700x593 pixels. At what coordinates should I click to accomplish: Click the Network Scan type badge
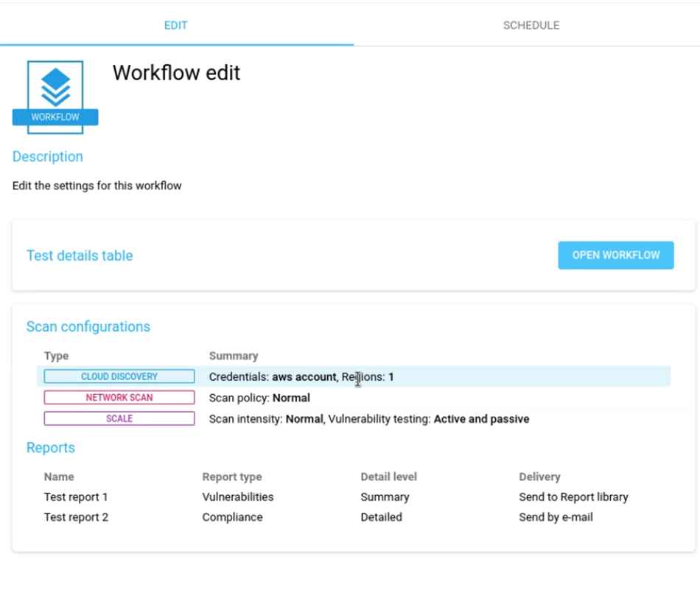(119, 398)
